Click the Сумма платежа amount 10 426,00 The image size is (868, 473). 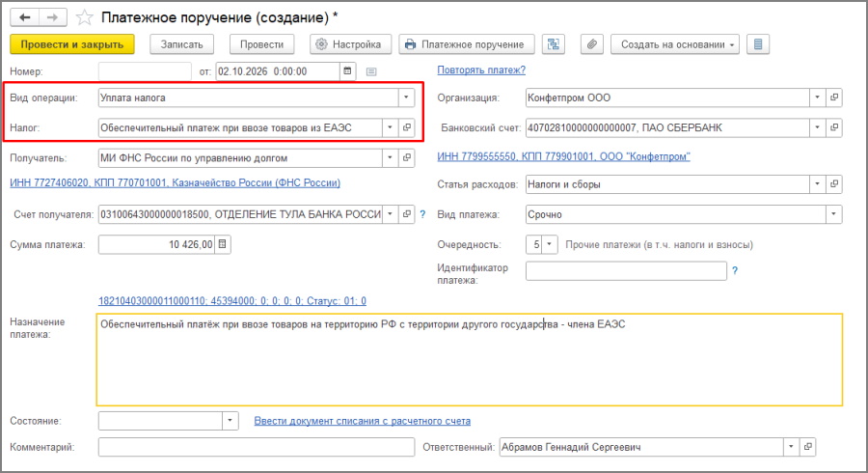(x=156, y=244)
